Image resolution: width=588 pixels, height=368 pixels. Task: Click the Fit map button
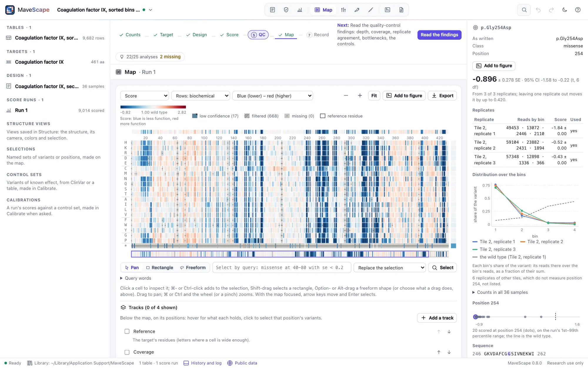[374, 96]
